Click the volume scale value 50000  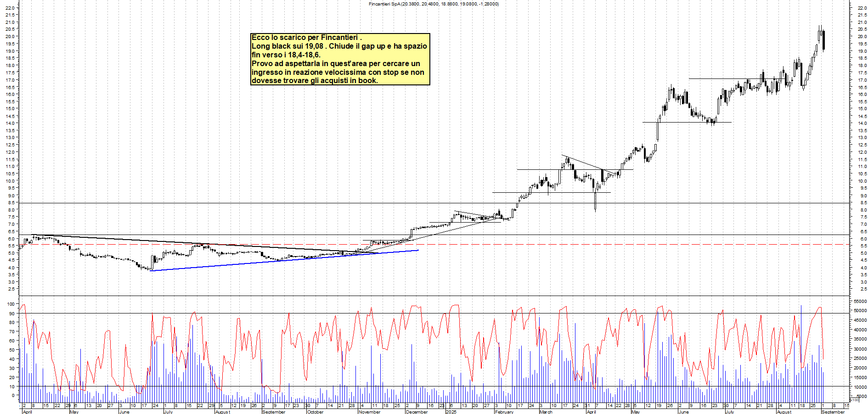click(x=860, y=311)
